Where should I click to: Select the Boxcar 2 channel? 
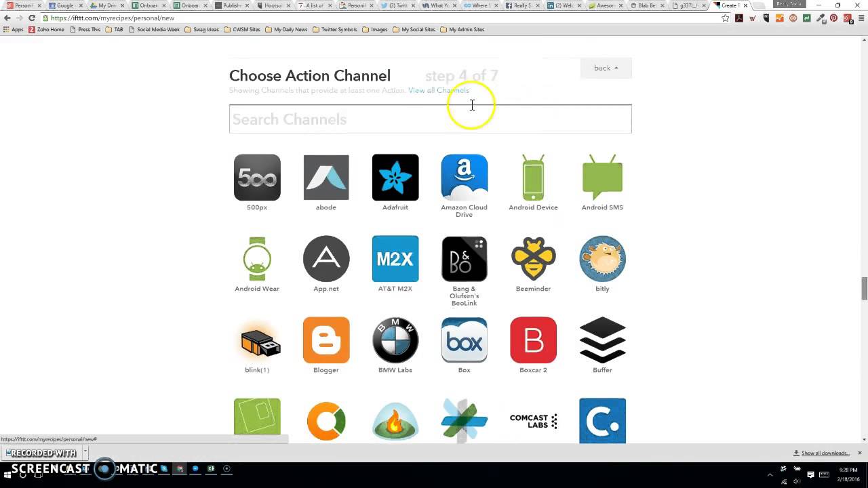click(x=533, y=340)
